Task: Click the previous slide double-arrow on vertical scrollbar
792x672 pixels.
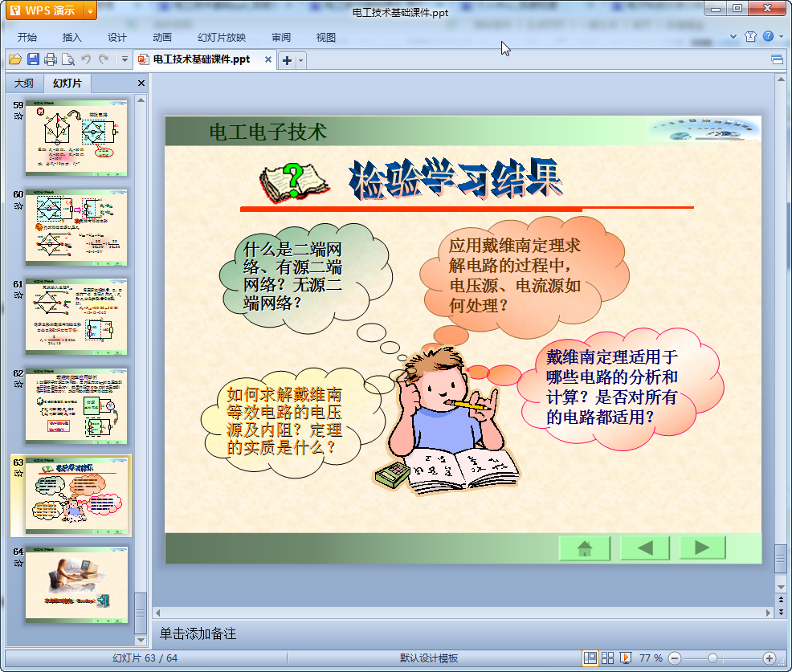Action: point(781,600)
